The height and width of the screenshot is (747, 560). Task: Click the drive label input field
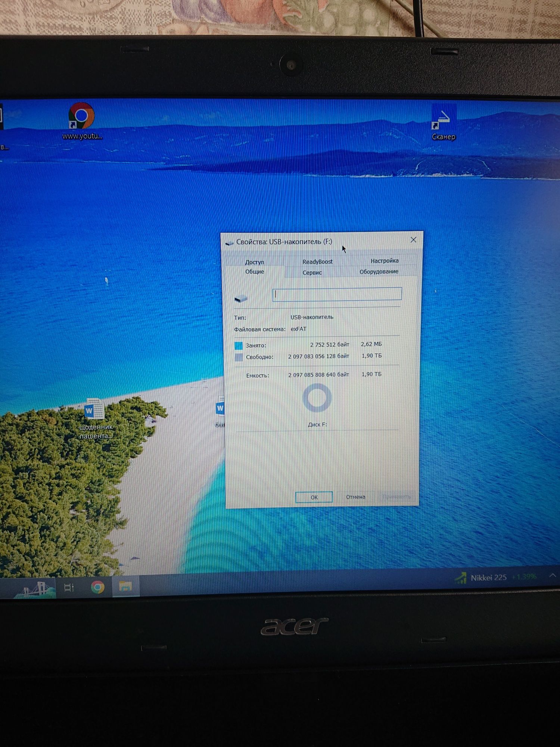pos(337,294)
